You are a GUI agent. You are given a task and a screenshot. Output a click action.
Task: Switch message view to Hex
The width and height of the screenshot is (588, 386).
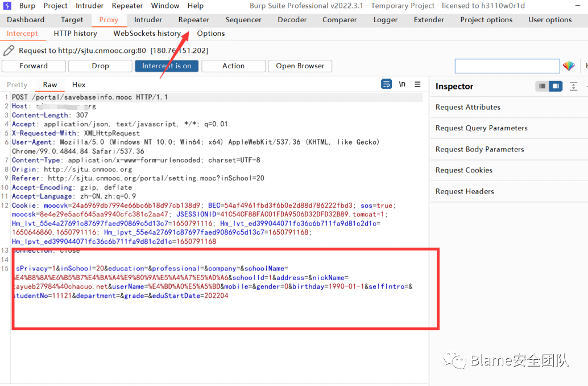78,84
